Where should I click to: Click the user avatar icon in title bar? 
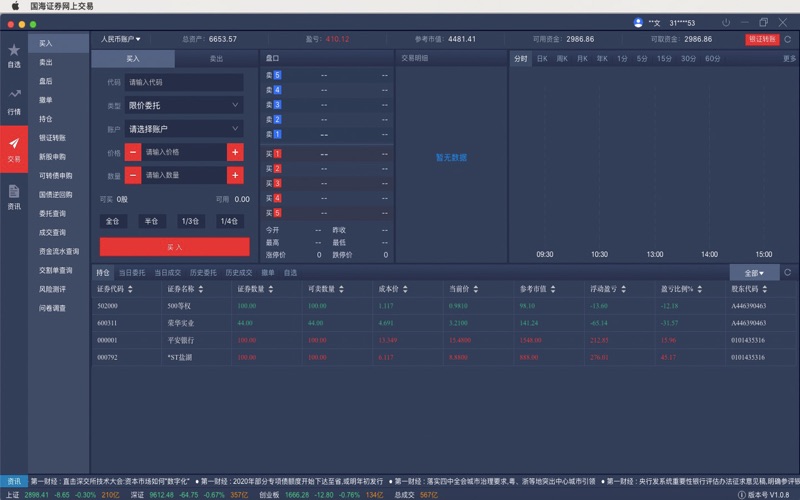pos(638,22)
